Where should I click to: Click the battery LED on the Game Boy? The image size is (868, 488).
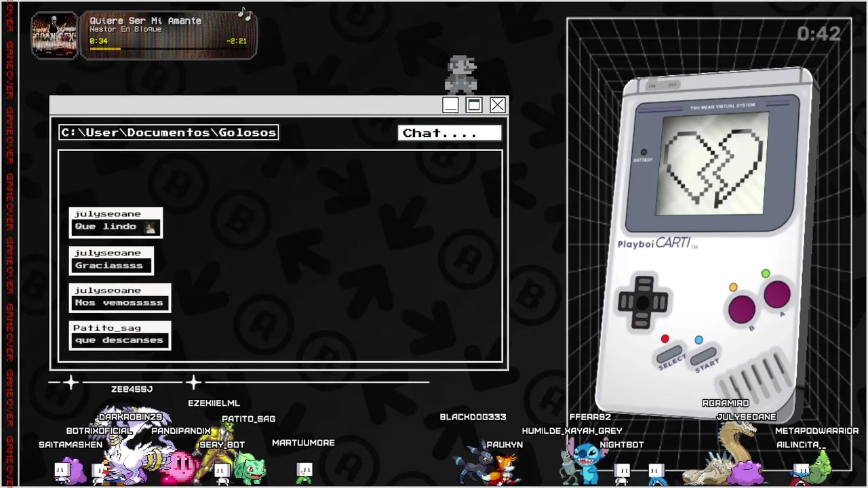pyautogui.click(x=644, y=152)
